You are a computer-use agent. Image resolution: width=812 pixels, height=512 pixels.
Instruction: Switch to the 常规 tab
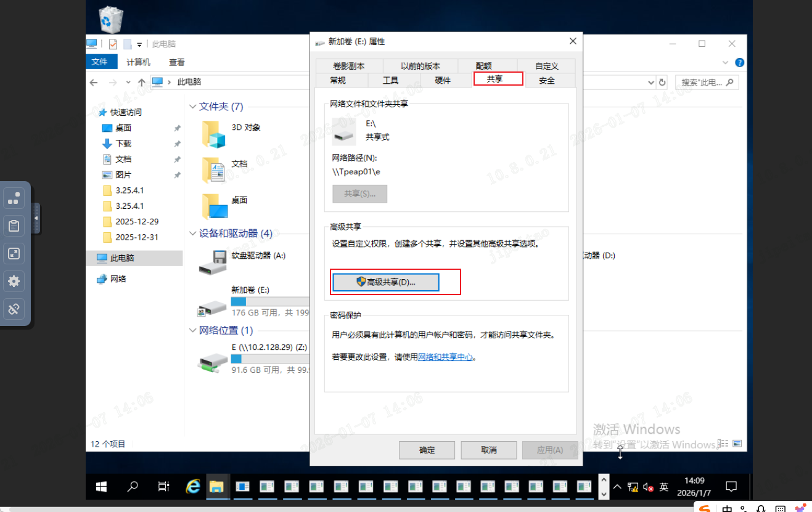338,80
